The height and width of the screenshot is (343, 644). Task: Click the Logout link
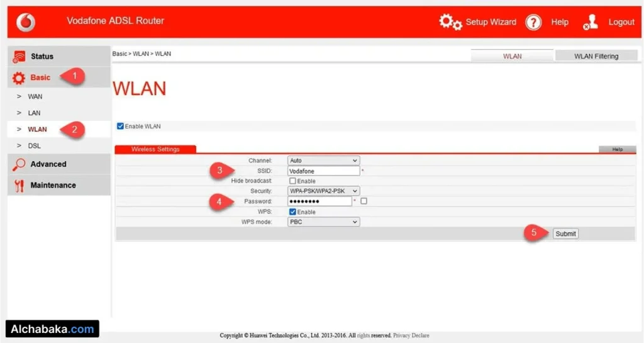[621, 22]
